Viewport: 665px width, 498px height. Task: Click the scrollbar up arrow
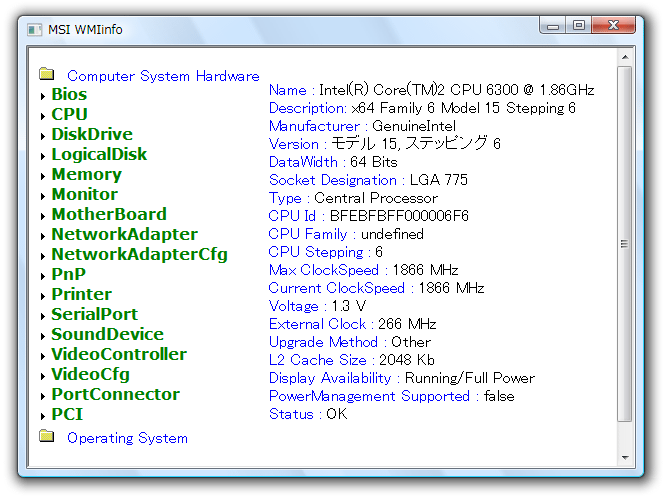625,56
